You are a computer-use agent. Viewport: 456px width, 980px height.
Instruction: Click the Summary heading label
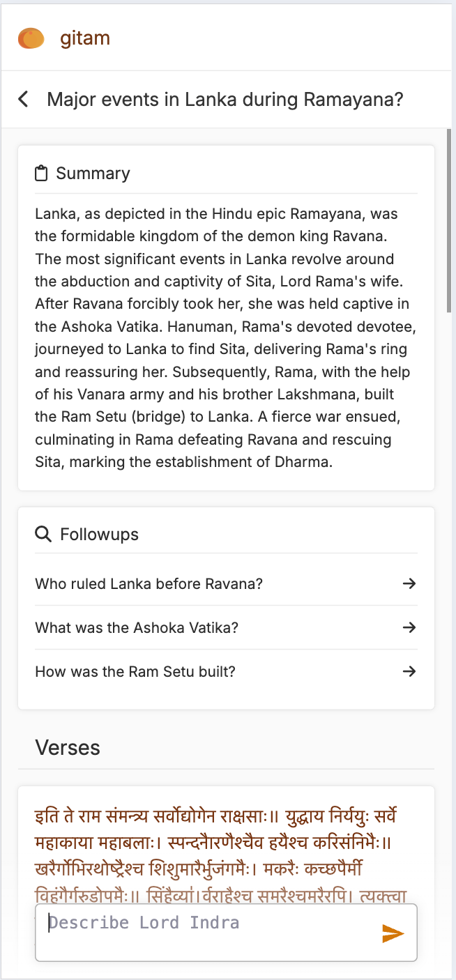click(x=93, y=174)
